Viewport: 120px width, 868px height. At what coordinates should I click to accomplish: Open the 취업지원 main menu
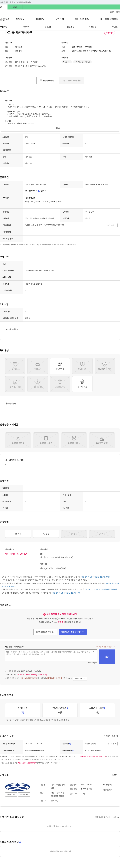(40, 19)
